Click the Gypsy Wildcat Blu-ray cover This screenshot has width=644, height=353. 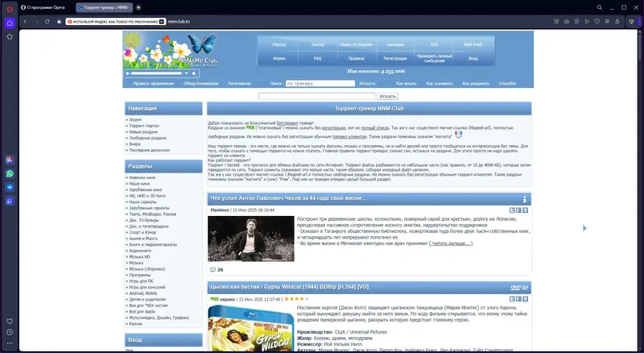pos(251,328)
